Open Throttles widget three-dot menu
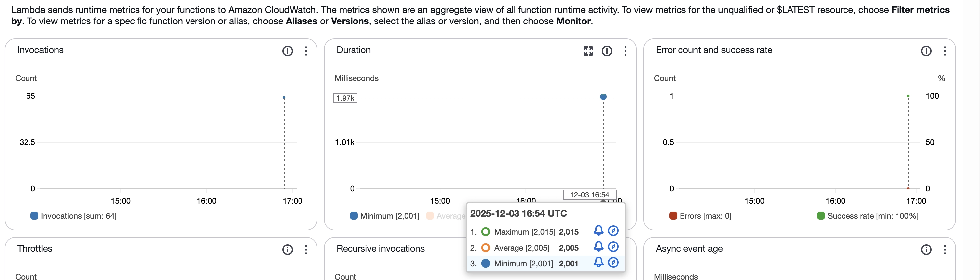 [306, 250]
